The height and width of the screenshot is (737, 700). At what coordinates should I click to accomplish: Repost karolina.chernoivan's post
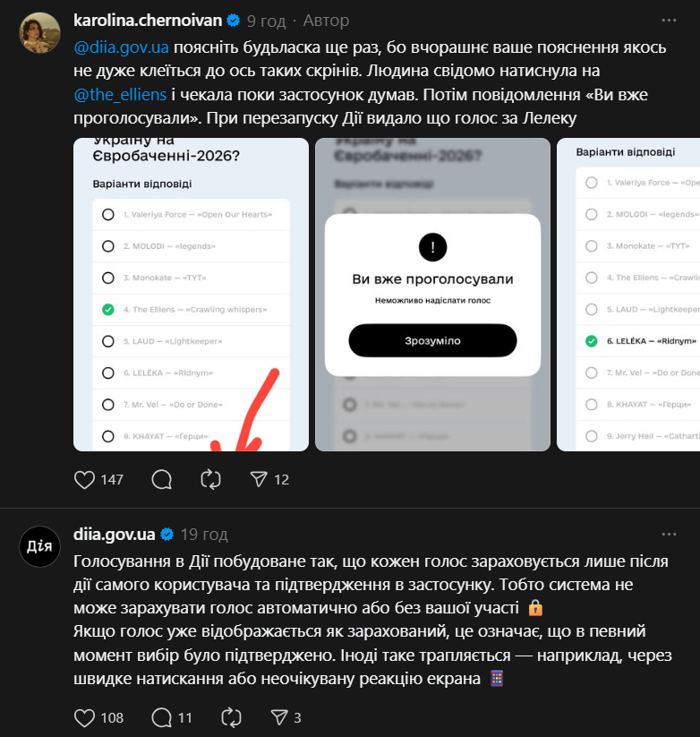point(210,479)
